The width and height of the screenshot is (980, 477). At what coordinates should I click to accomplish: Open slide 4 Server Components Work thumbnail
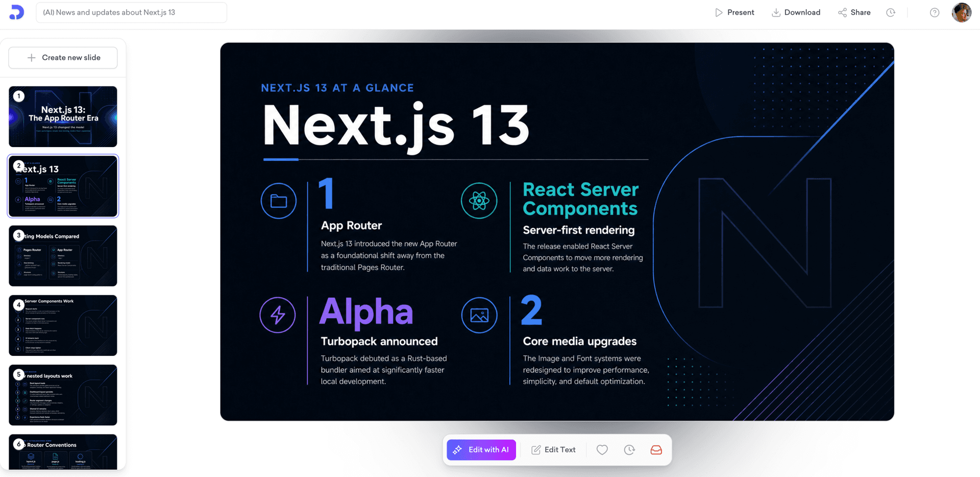63,325
